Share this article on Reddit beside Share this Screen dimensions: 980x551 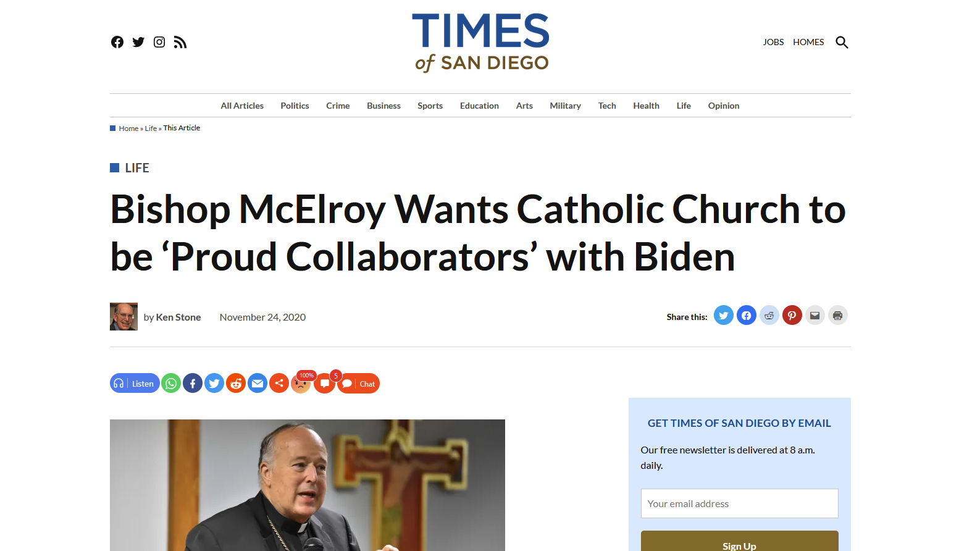769,316
